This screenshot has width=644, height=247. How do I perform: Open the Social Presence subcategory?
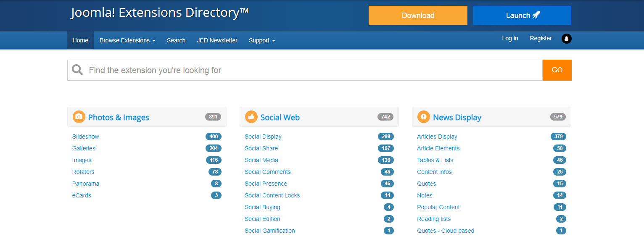point(266,184)
